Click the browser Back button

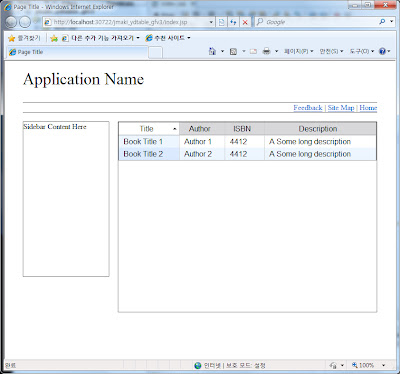[11, 22]
